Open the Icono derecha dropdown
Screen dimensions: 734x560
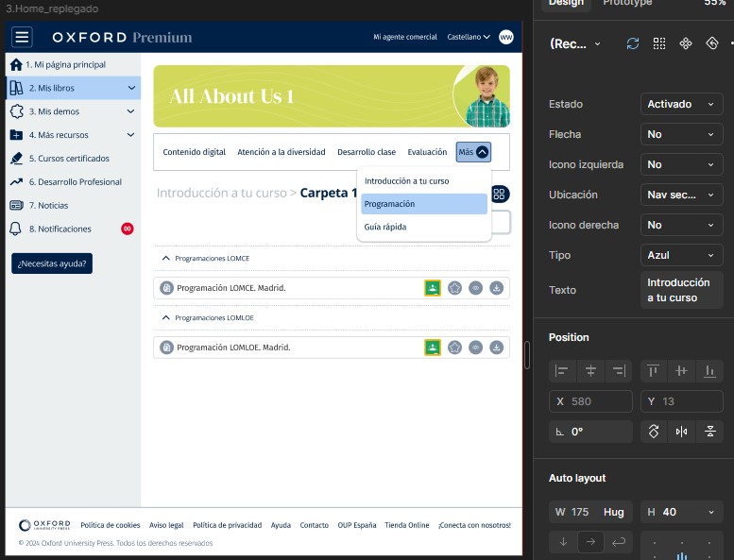pyautogui.click(x=682, y=225)
